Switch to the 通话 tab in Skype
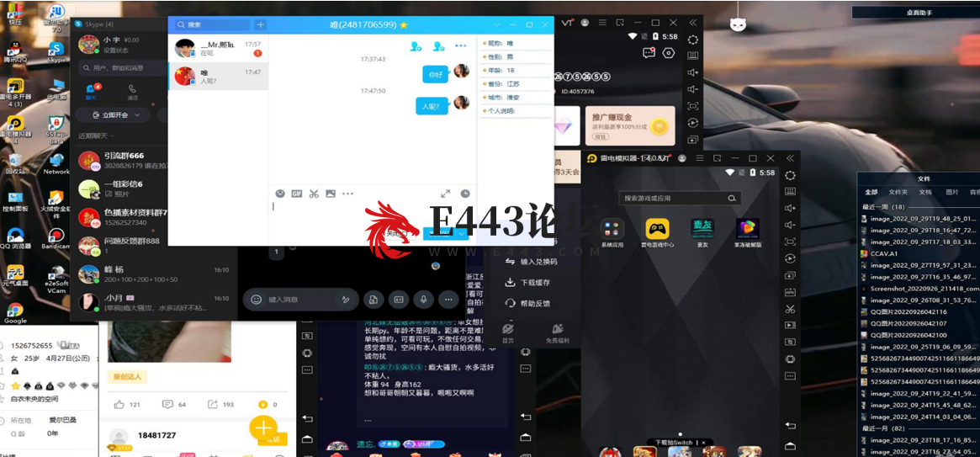This screenshot has width=980, height=457. (x=133, y=91)
